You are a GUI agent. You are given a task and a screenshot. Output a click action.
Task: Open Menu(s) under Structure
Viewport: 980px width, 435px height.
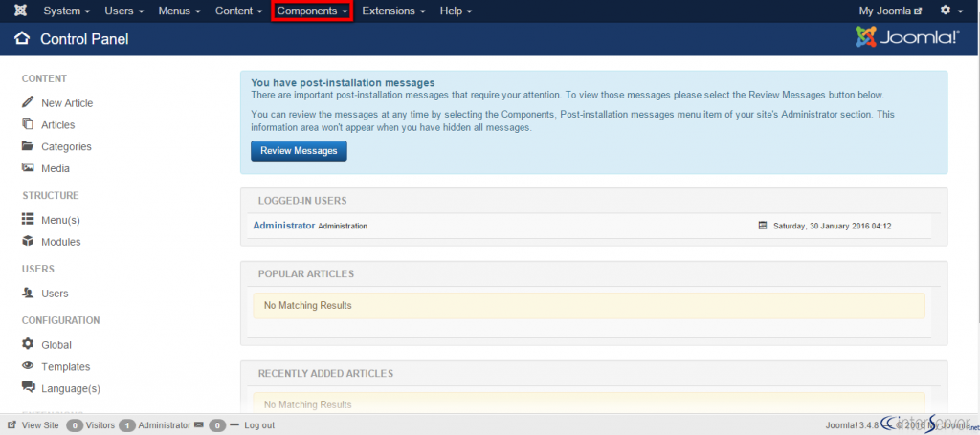(60, 220)
